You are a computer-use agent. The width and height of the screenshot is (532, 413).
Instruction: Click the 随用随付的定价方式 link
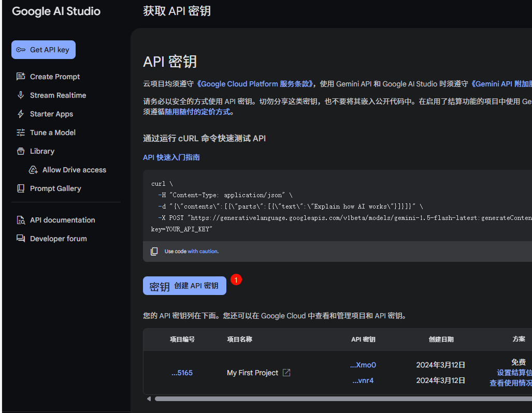click(x=199, y=112)
